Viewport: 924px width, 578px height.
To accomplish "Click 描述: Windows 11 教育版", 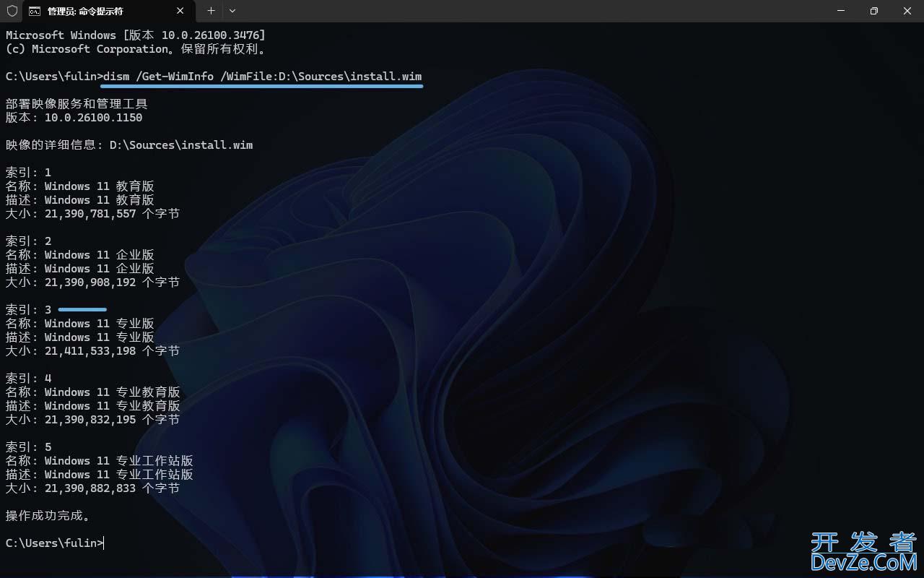I will 80,200.
